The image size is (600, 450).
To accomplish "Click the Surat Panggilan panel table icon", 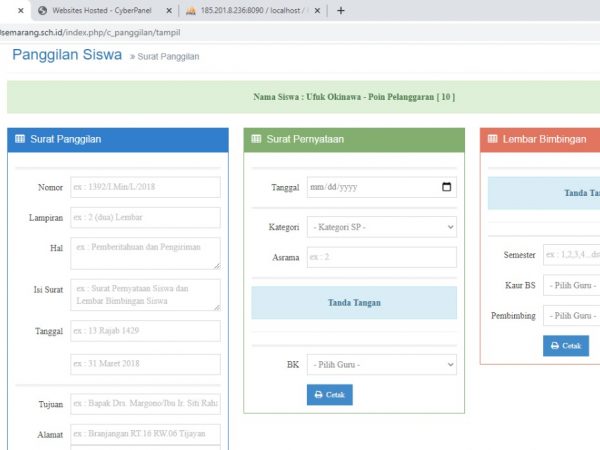I will pos(20,139).
